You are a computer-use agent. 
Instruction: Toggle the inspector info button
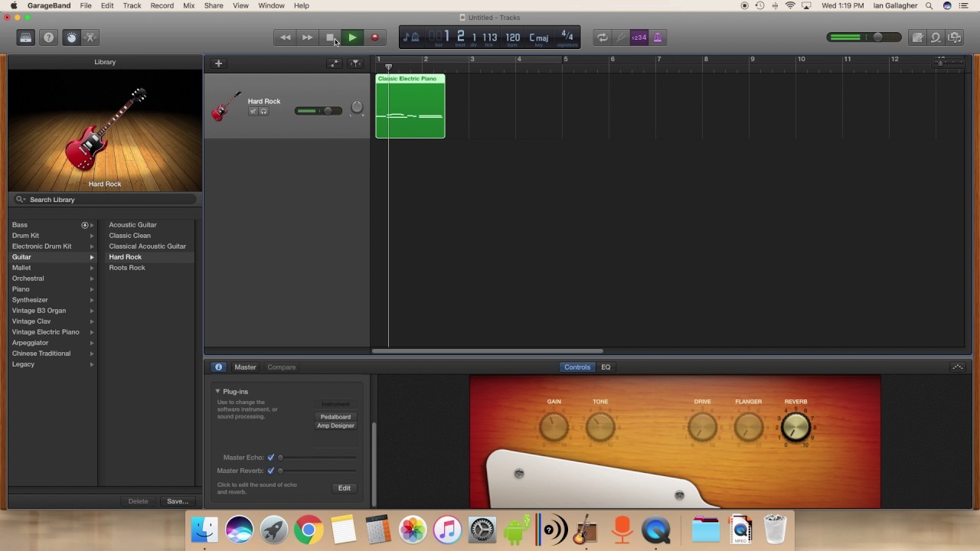[x=218, y=367]
